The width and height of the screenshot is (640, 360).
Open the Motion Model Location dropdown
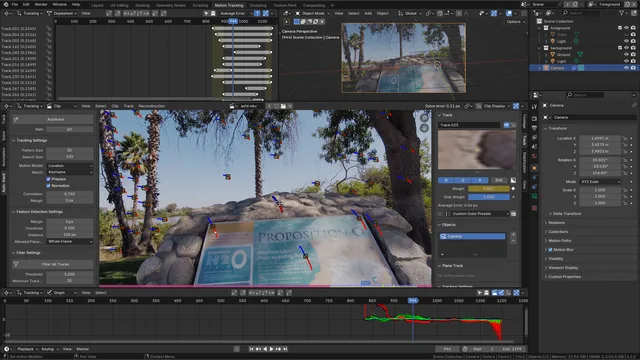point(70,166)
